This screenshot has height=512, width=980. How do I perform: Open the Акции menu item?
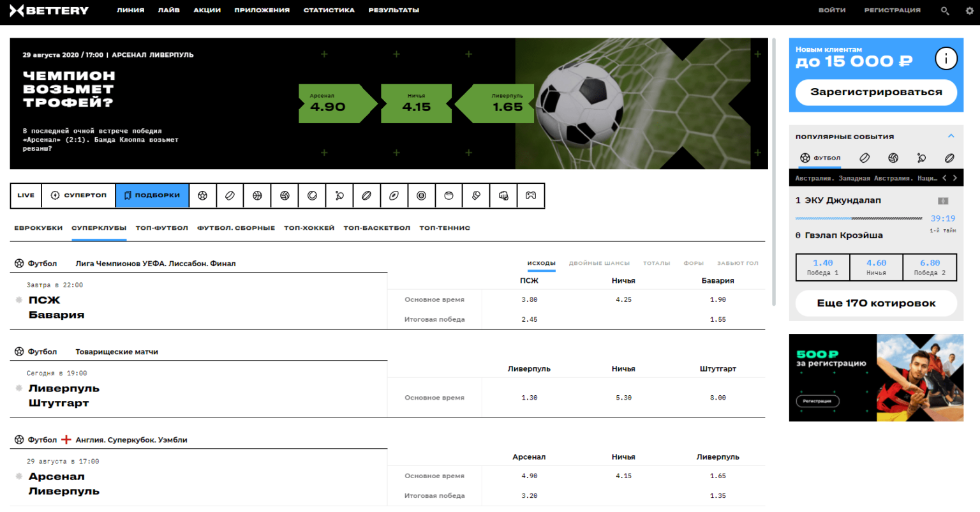[207, 10]
